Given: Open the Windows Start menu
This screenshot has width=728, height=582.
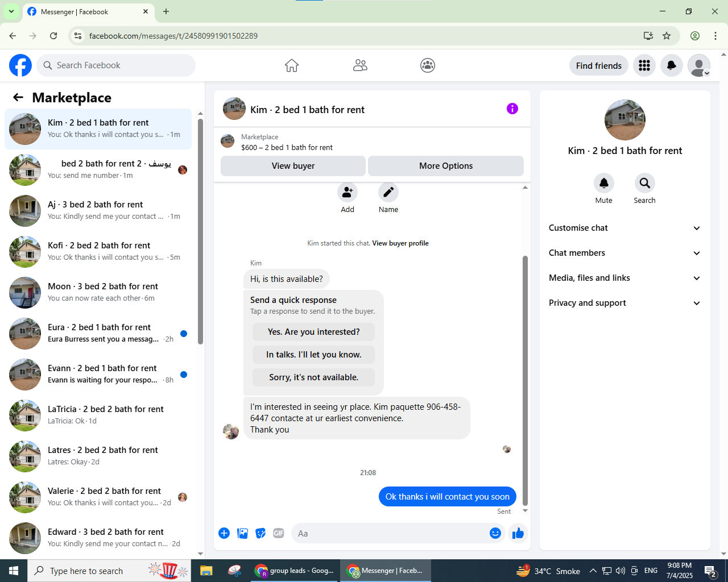Looking at the screenshot, I should (x=14, y=571).
